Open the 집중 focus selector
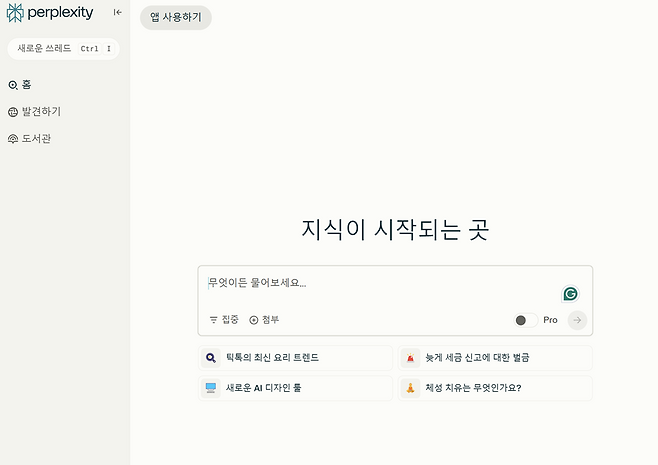Screen dimensions: 658x465 point(224,320)
